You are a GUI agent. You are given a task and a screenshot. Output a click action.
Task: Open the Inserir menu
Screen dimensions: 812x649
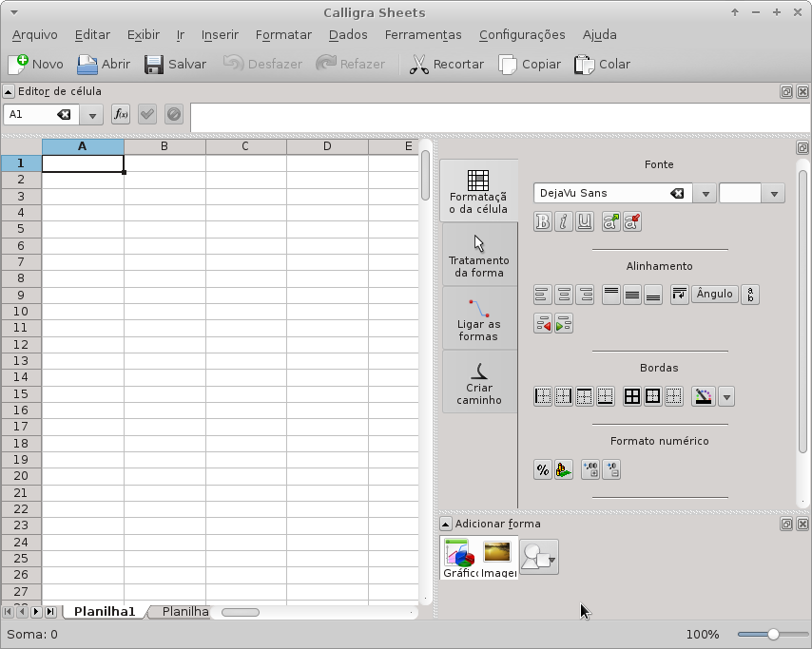[220, 34]
